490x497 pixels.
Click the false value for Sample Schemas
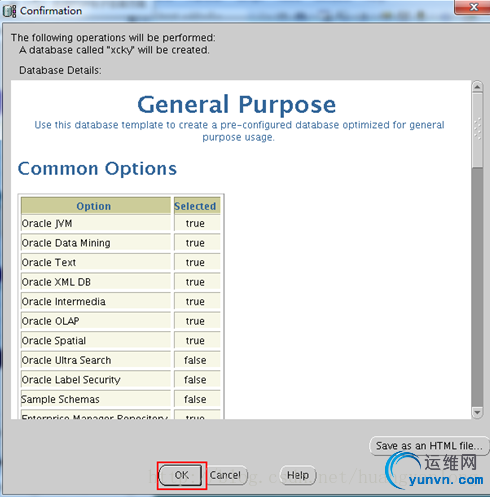pyautogui.click(x=195, y=399)
